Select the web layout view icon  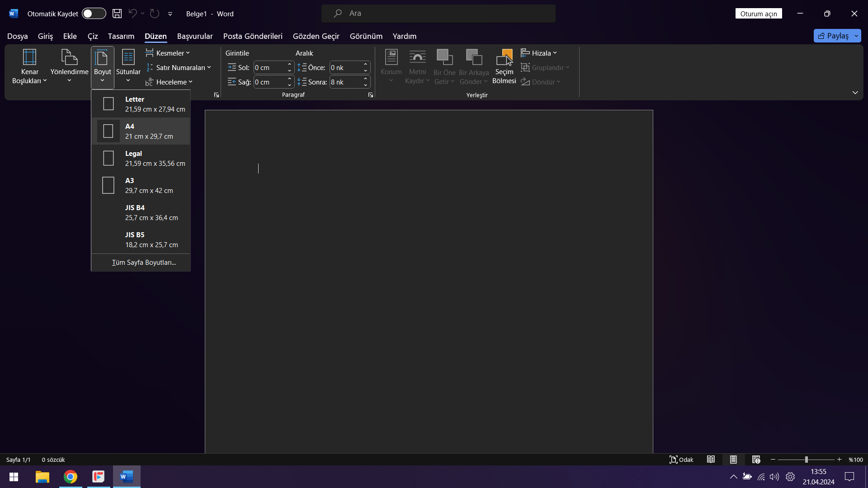coord(756,460)
